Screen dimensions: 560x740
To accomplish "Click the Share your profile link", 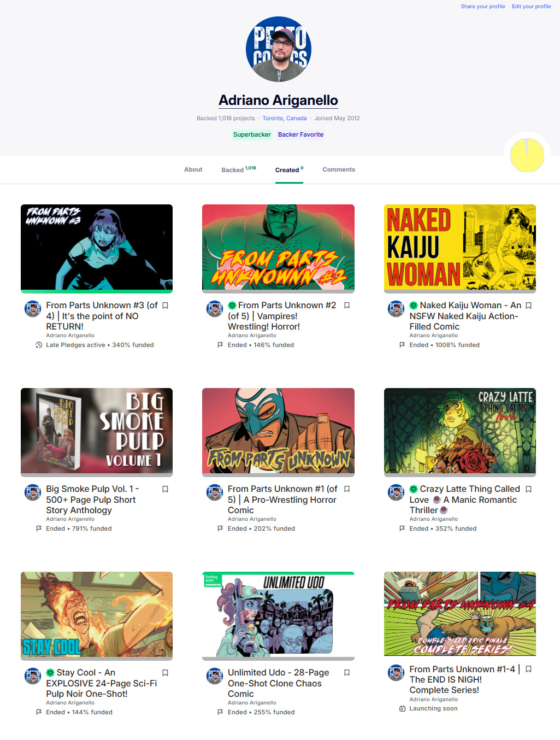I will pyautogui.click(x=483, y=7).
